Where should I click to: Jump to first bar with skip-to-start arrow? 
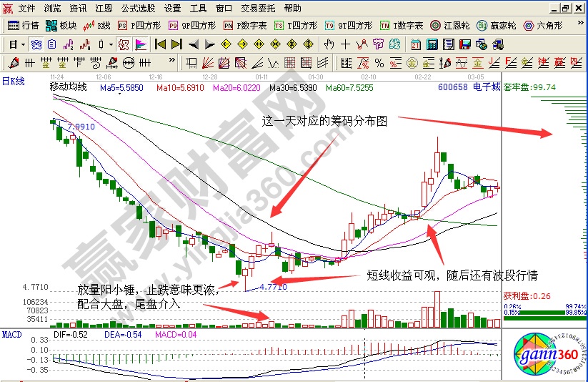pos(160,44)
